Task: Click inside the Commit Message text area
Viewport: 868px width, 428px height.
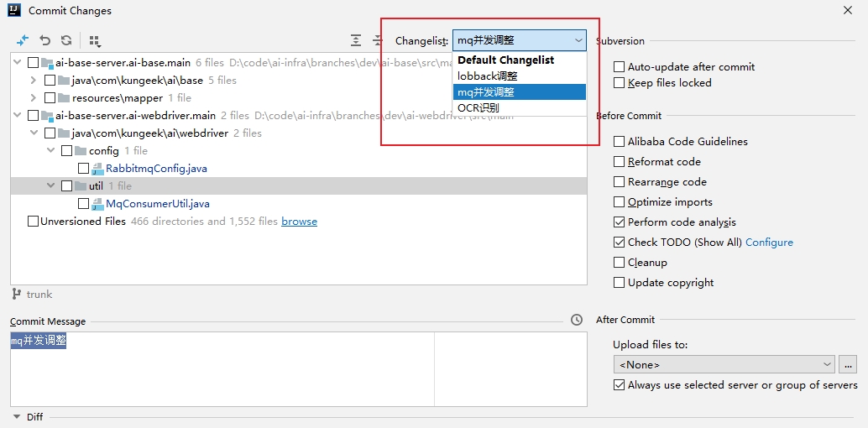Action: [222, 369]
